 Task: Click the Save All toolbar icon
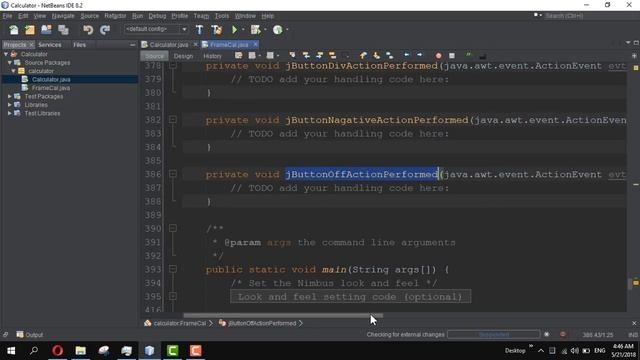pos(63,29)
